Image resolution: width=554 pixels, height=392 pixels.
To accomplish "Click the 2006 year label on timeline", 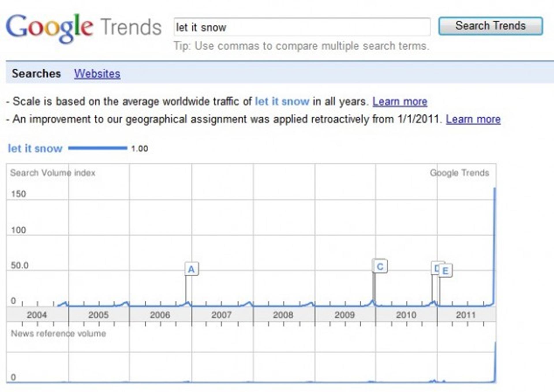I will tap(160, 315).
